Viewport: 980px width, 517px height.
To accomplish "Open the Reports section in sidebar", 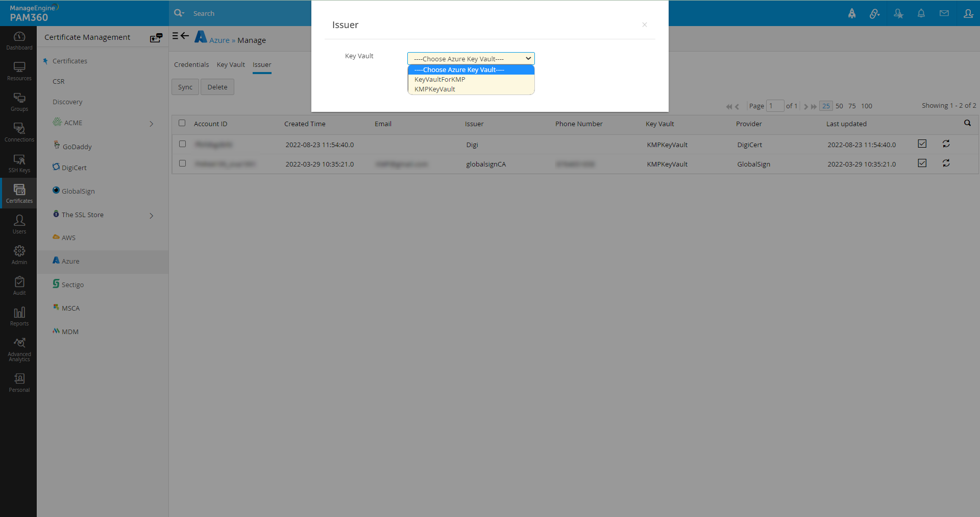I will tap(19, 316).
